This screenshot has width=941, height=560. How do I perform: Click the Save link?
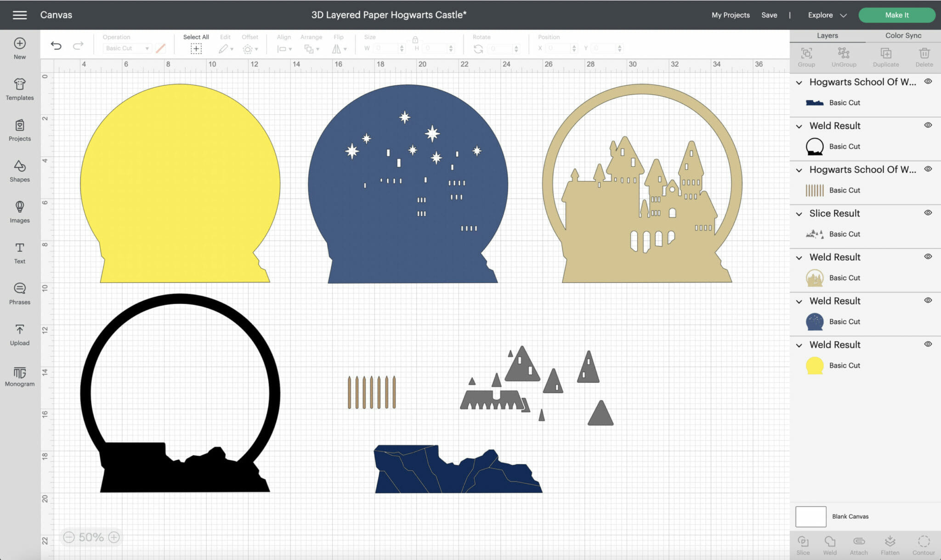coord(769,15)
